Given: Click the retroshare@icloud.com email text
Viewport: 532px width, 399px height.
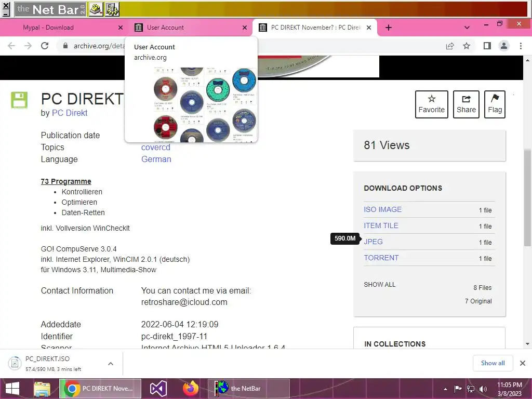Looking at the screenshot, I should (184, 302).
